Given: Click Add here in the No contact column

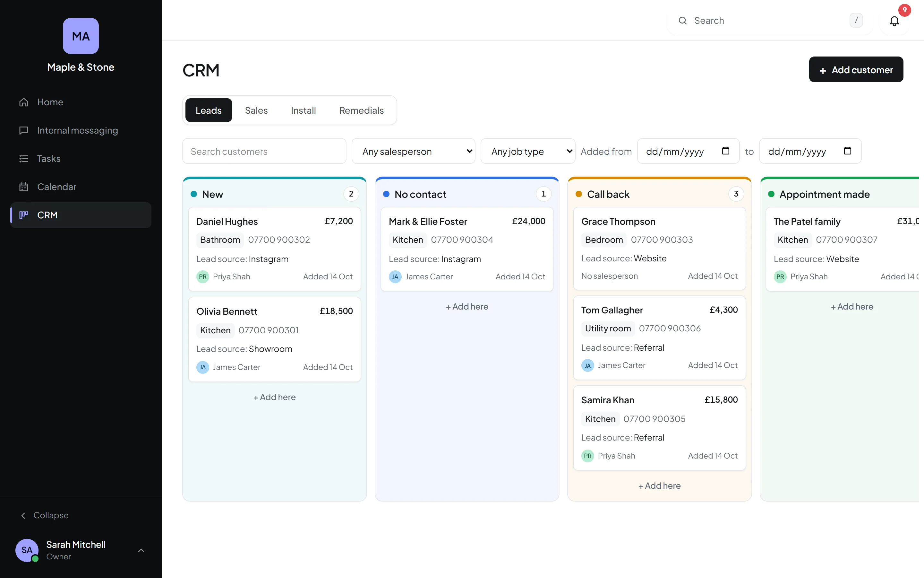Looking at the screenshot, I should pos(467,307).
